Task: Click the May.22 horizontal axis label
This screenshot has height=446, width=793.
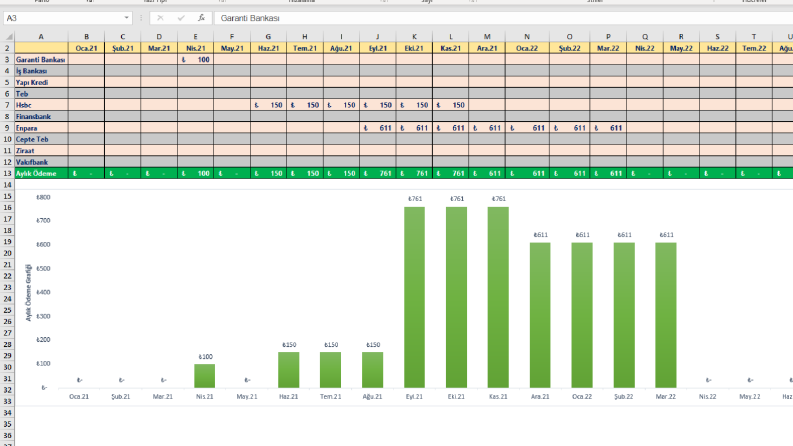Action: [750, 396]
